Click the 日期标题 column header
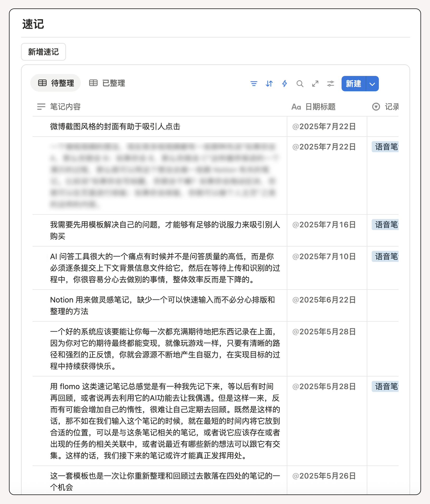Viewport: 430px width, 504px height. point(314,107)
